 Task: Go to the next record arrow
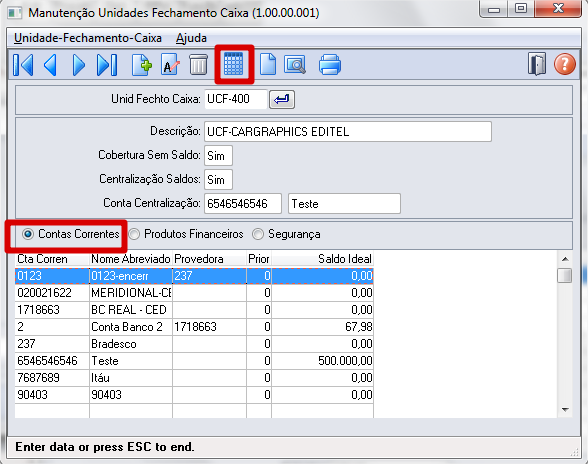coord(78,65)
